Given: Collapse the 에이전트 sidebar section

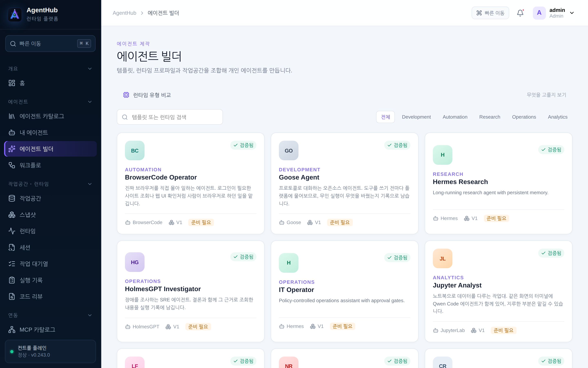Looking at the screenshot, I should tap(90, 102).
